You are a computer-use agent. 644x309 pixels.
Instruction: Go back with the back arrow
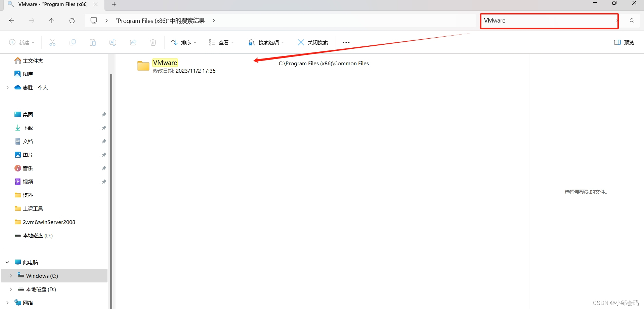(11, 21)
